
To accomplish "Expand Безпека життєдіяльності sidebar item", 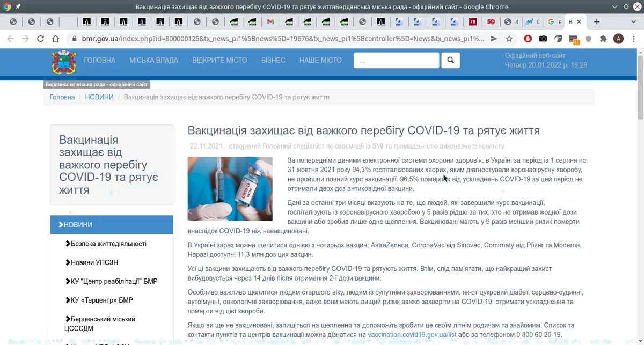I will pyautogui.click(x=108, y=244).
